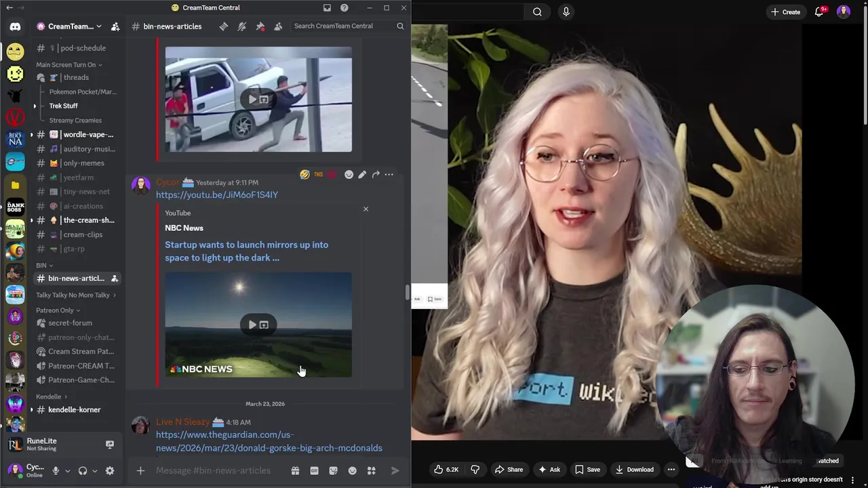Dislike the YouTube video
The height and width of the screenshot is (488, 868).
(x=475, y=469)
